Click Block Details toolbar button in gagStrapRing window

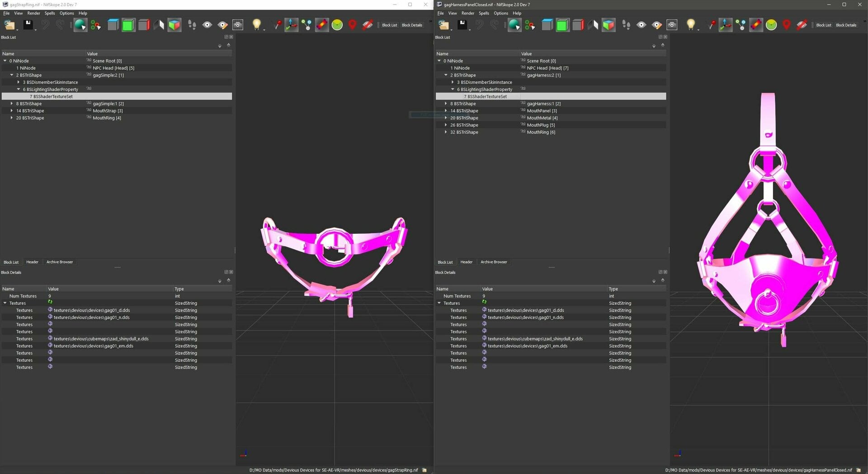(412, 25)
